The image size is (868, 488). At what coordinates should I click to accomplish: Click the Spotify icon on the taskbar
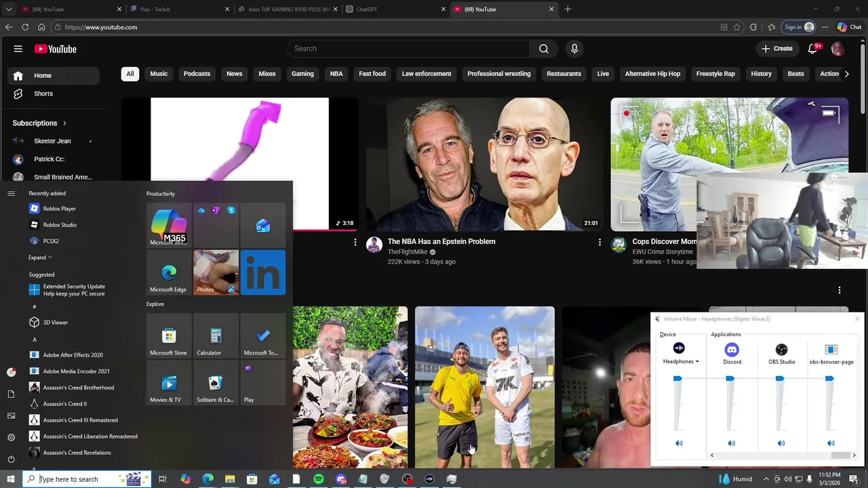coord(319,479)
